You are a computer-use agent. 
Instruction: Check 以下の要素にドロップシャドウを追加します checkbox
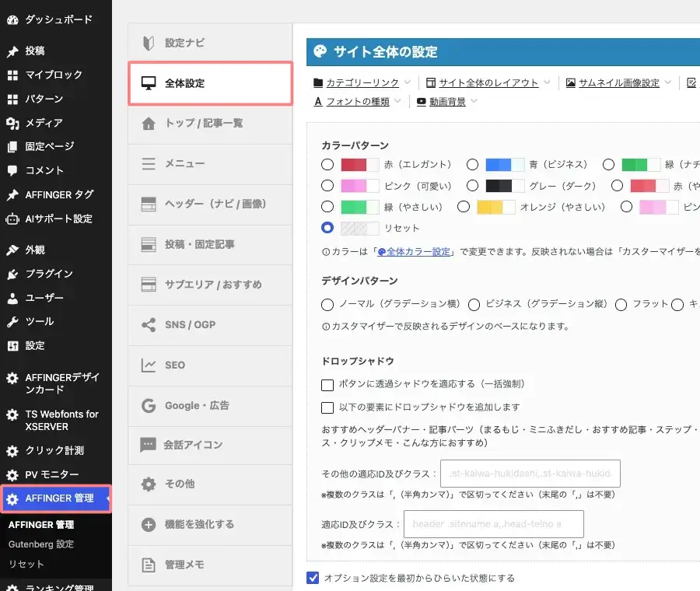point(327,407)
